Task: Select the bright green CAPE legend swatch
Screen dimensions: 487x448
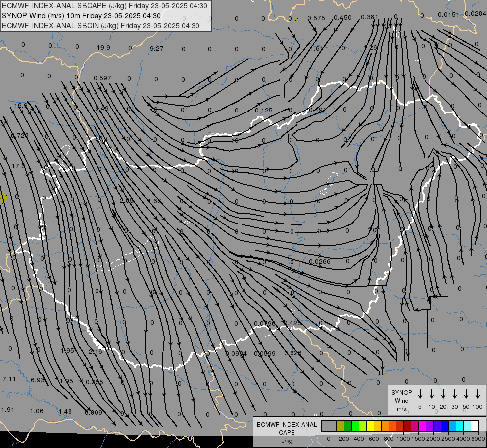Action: coord(355,426)
